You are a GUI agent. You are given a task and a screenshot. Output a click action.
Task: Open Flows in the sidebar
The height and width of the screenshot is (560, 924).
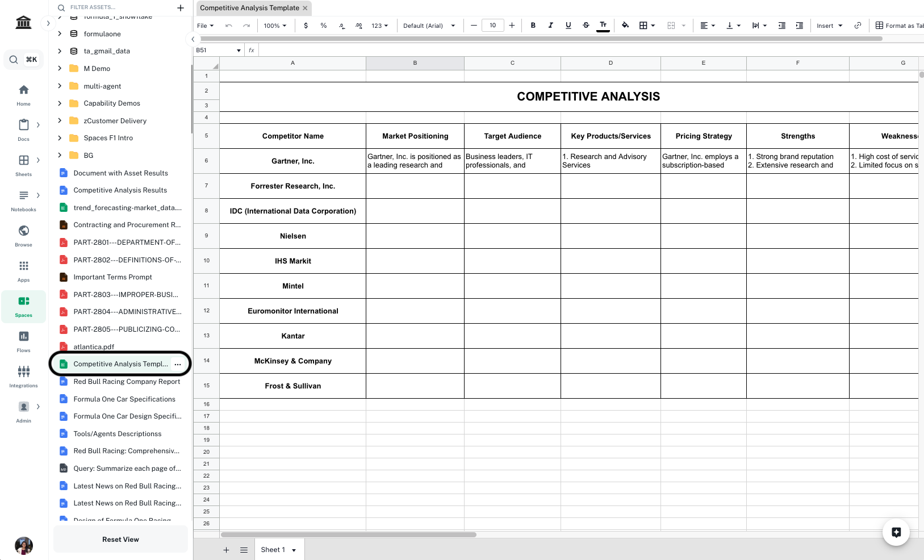pyautogui.click(x=23, y=341)
